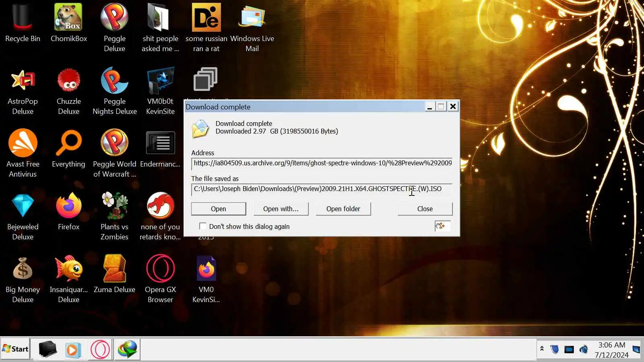The image size is (644, 362).
Task: Select the Insaniquar... Deluxe fish icon
Action: (68, 279)
